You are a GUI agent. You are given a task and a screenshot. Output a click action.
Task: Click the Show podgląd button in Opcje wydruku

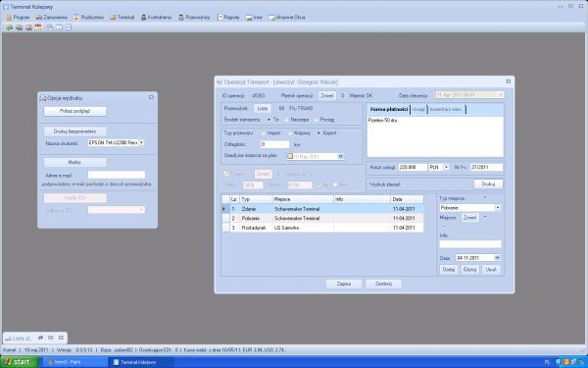pyautogui.click(x=75, y=111)
